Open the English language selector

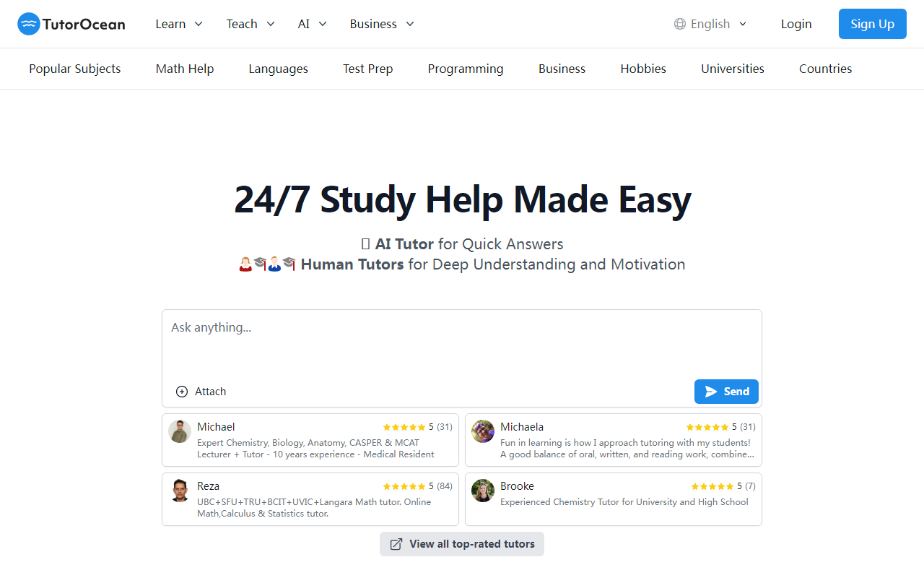pos(711,24)
